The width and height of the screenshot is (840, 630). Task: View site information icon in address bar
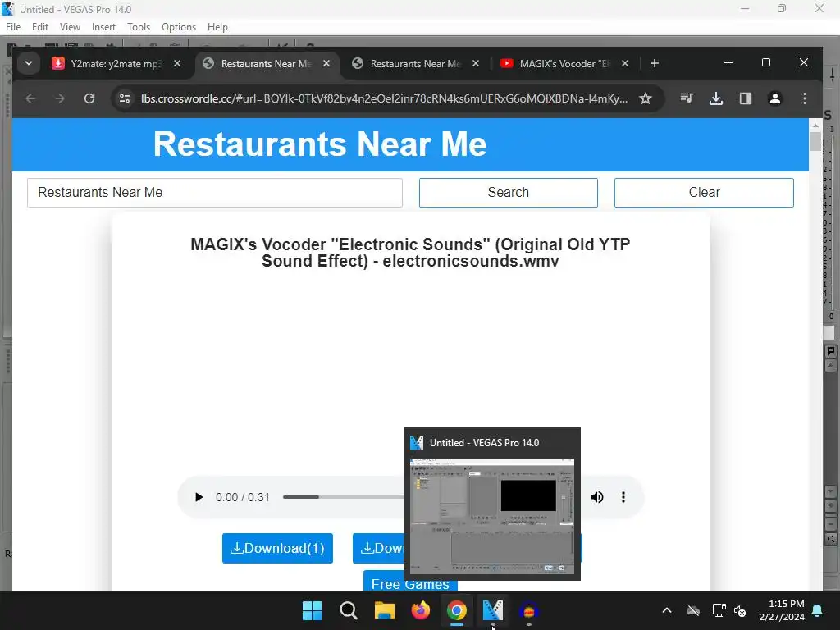(x=125, y=98)
